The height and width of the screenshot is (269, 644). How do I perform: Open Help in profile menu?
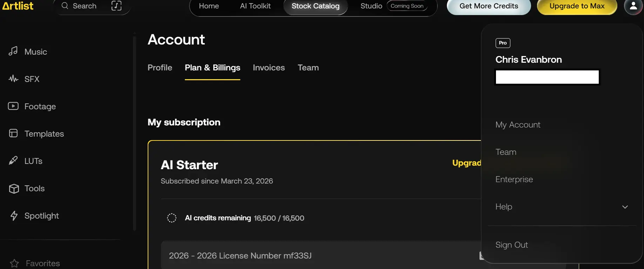(504, 207)
